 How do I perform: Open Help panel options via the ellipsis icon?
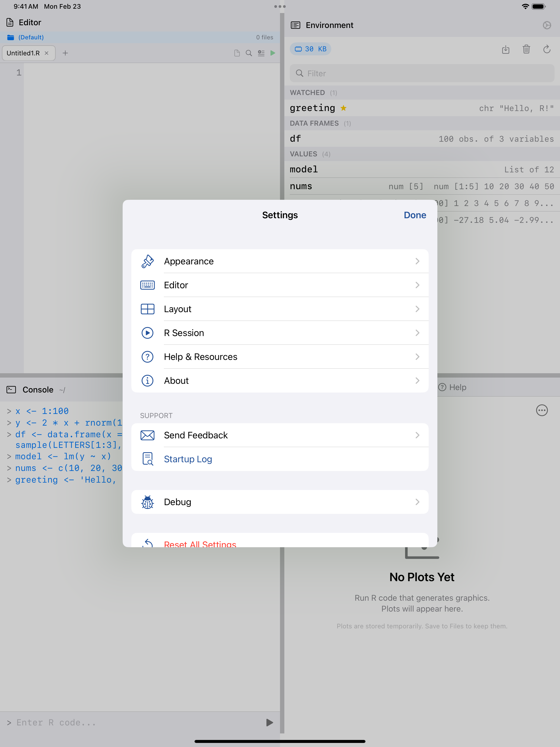(542, 410)
